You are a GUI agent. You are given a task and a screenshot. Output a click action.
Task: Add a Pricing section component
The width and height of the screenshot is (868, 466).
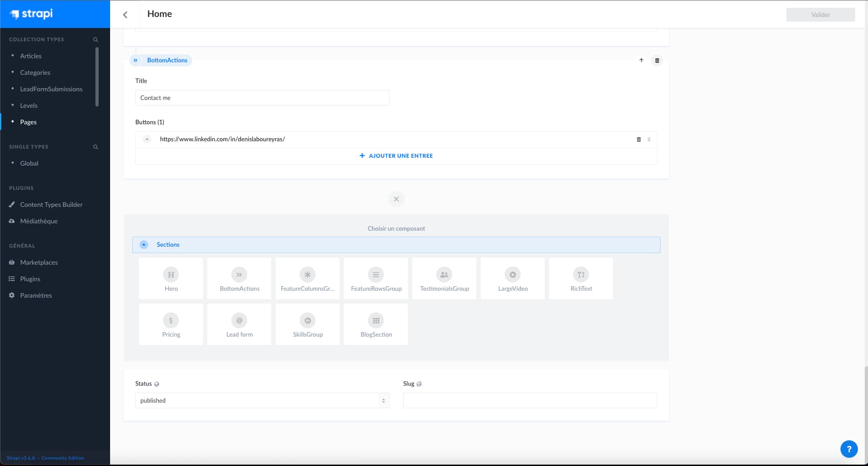(171, 324)
